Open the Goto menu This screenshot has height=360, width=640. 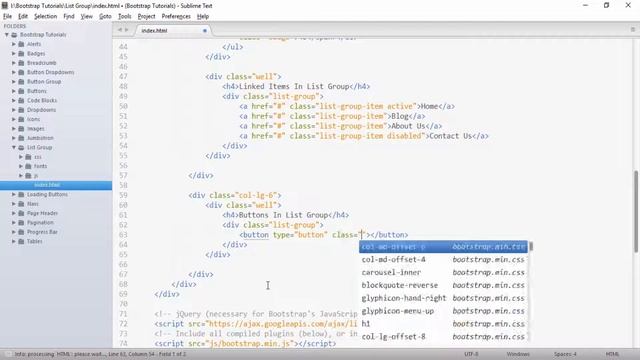click(x=105, y=16)
